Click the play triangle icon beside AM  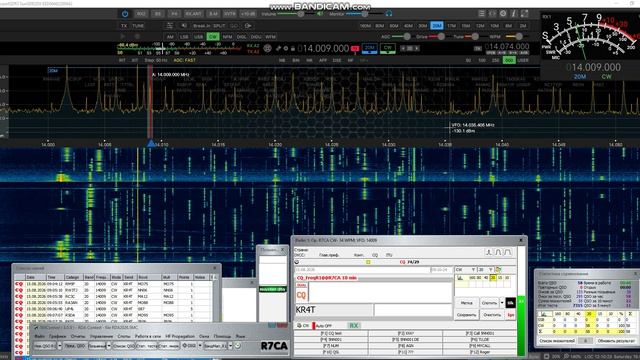tap(123, 36)
